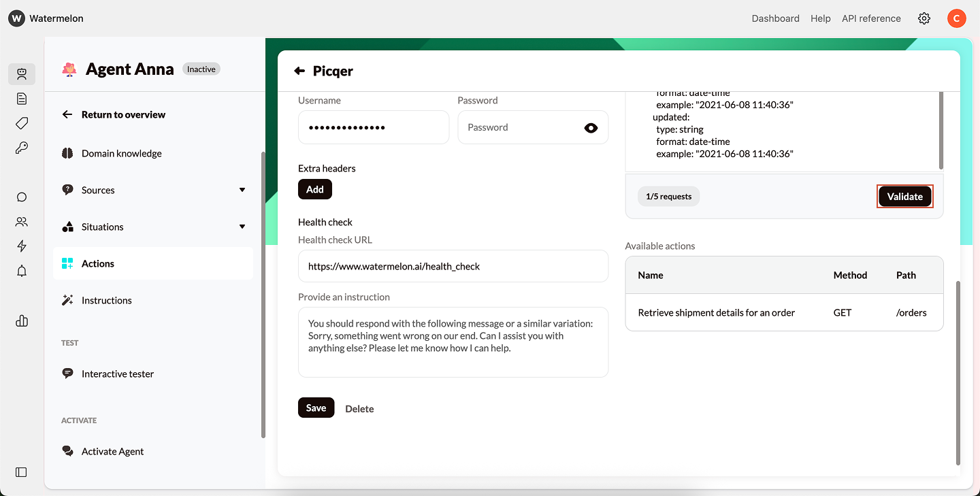Select the documents icon in the sidebar
This screenshot has height=496, width=980.
tap(21, 99)
